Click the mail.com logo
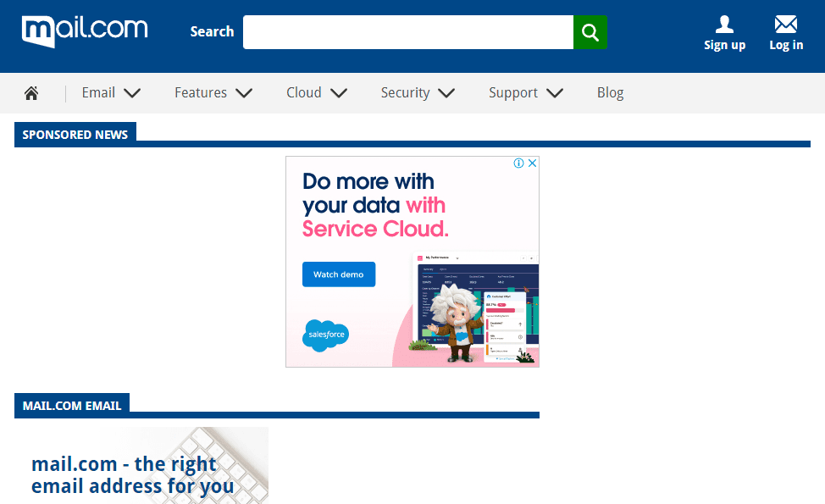The height and width of the screenshot is (504, 825). tap(85, 31)
